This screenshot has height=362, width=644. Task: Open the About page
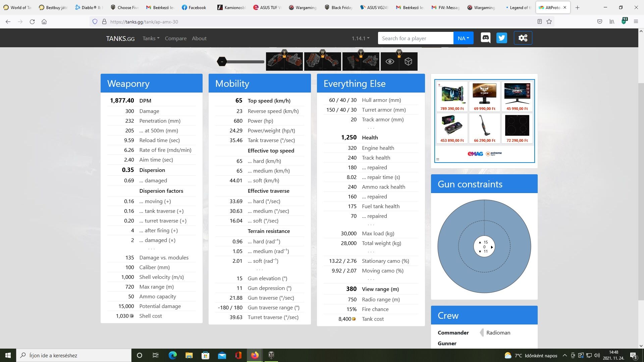coord(199,38)
